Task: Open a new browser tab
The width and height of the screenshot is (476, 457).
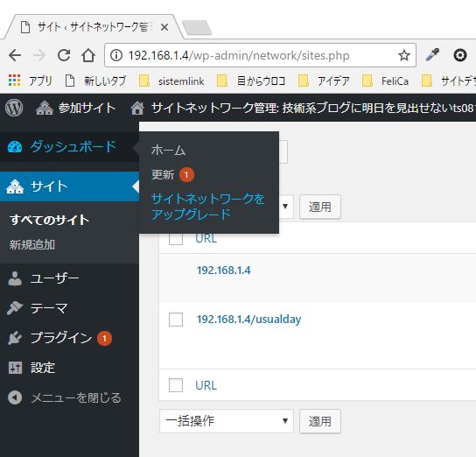Action: (197, 28)
